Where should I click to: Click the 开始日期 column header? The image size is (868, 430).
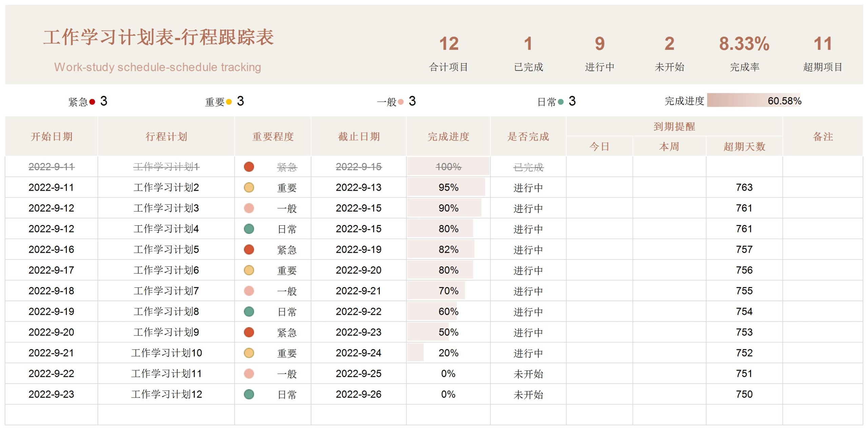(52, 137)
